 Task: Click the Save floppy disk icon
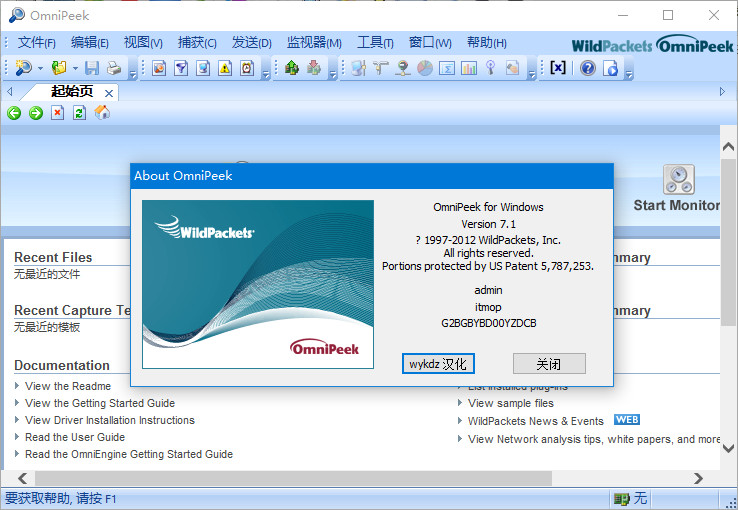pyautogui.click(x=92, y=68)
